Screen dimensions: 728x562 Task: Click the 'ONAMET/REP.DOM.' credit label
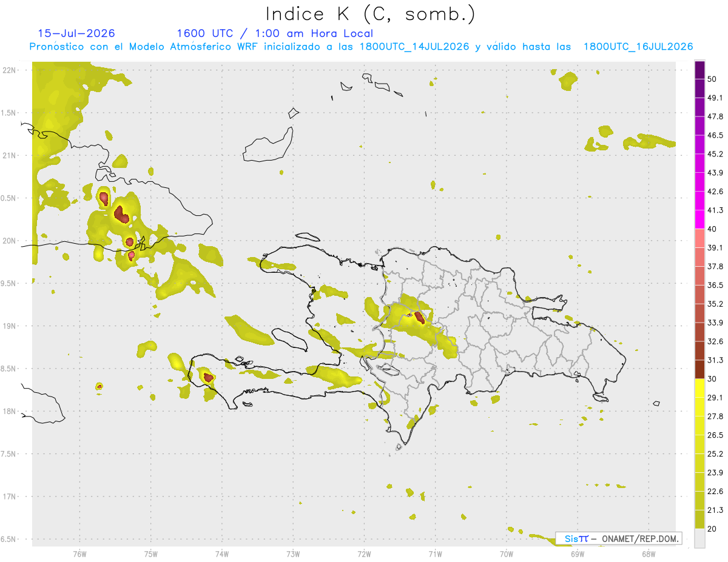(639, 538)
